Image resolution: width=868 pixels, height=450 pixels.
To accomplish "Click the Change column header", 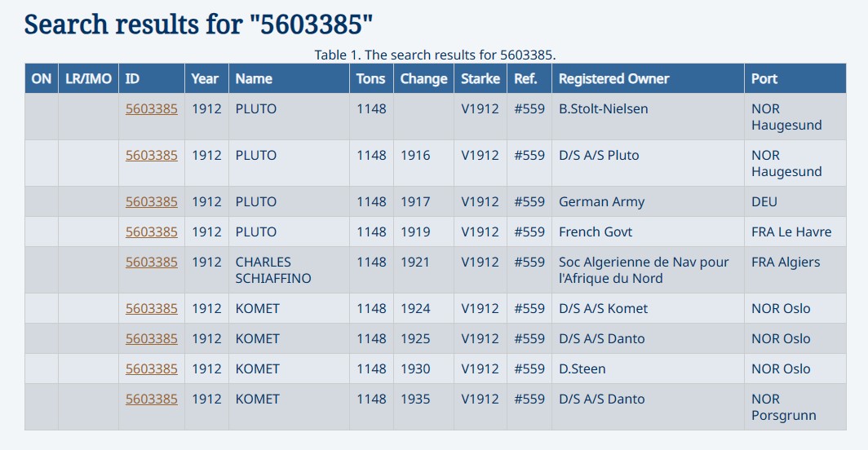I will click(x=423, y=79).
